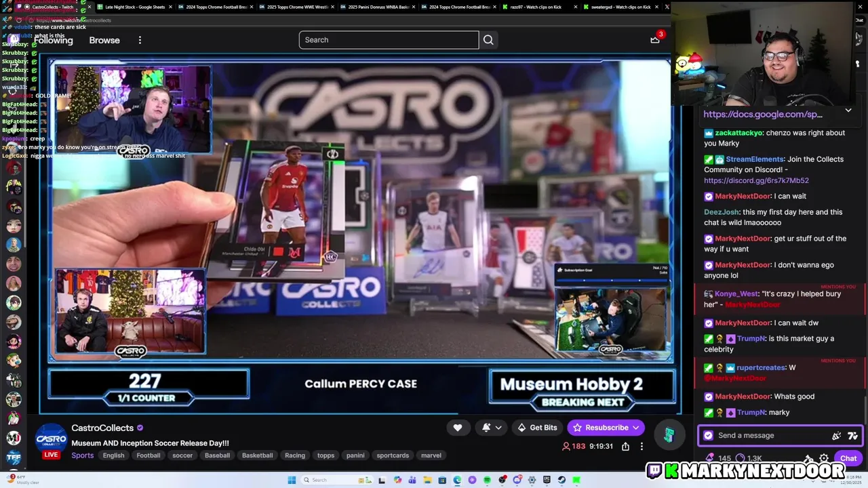Open the Prime loot crown icon

(655, 40)
